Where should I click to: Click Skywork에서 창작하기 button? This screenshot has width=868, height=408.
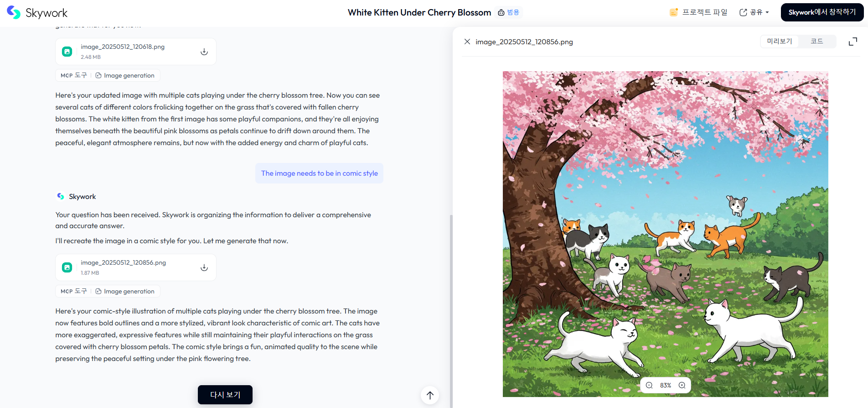coord(822,12)
